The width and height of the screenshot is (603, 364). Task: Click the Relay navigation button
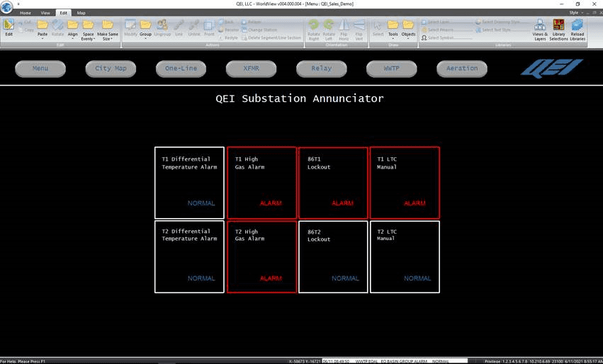322,69
